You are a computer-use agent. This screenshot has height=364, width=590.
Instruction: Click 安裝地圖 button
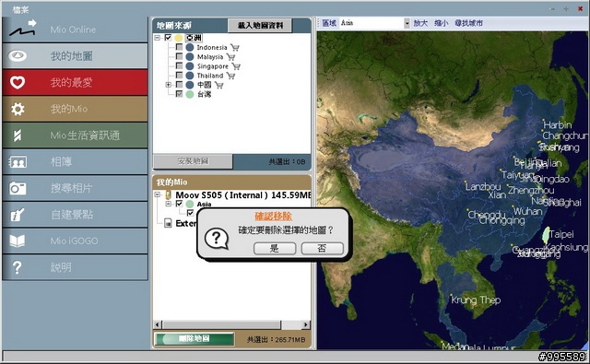click(x=193, y=161)
